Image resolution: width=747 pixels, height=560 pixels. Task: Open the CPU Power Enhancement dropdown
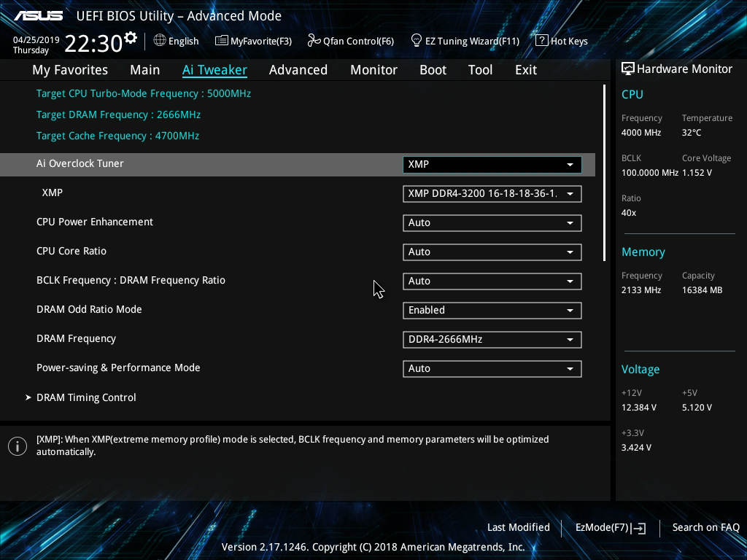tap(492, 223)
